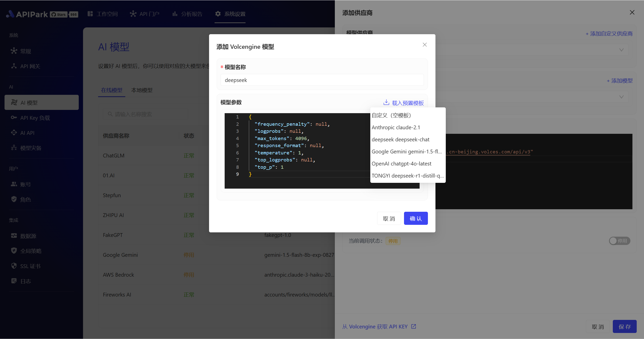Choose the Anthropic claude-2.1 template

[396, 128]
